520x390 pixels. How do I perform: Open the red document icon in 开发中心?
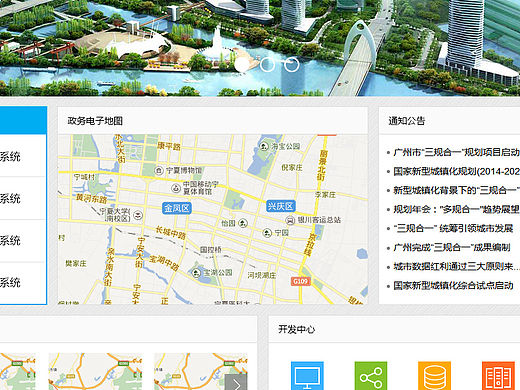498,376
